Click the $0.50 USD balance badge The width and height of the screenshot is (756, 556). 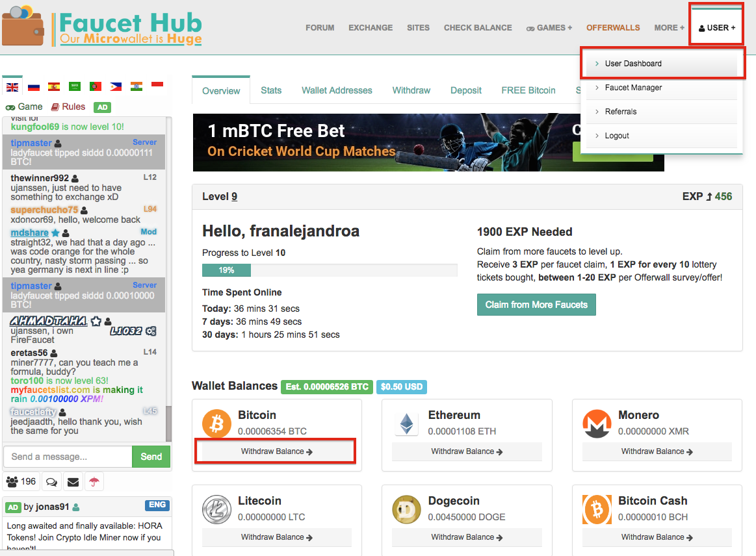(x=402, y=387)
